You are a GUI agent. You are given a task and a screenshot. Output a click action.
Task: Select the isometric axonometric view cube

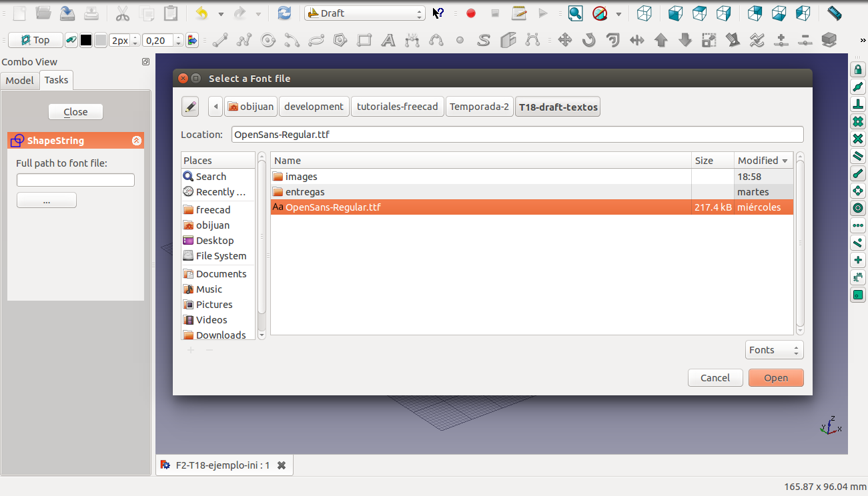pos(644,13)
